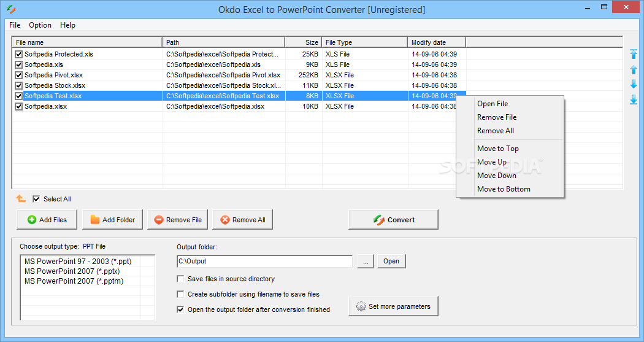Screen dimensions: 644x342
Task: Click path C:\Softpedia\excel\Softpedia.xlsx
Action: (215, 106)
